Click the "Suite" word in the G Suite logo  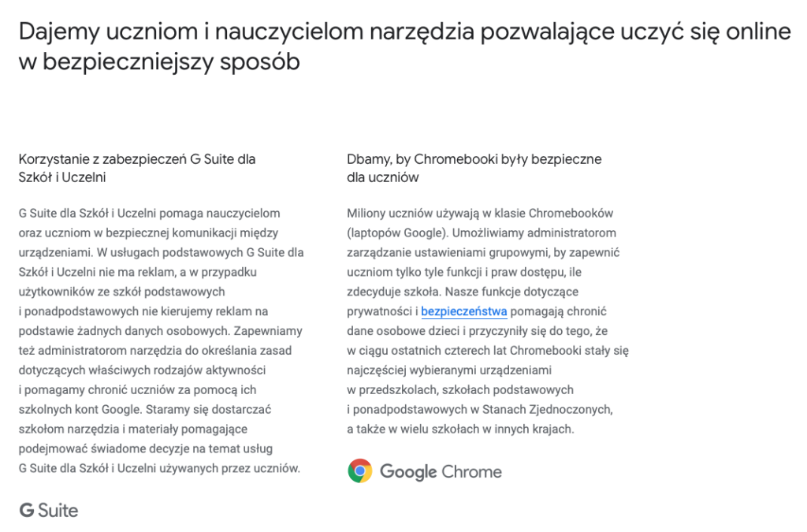pos(58,510)
